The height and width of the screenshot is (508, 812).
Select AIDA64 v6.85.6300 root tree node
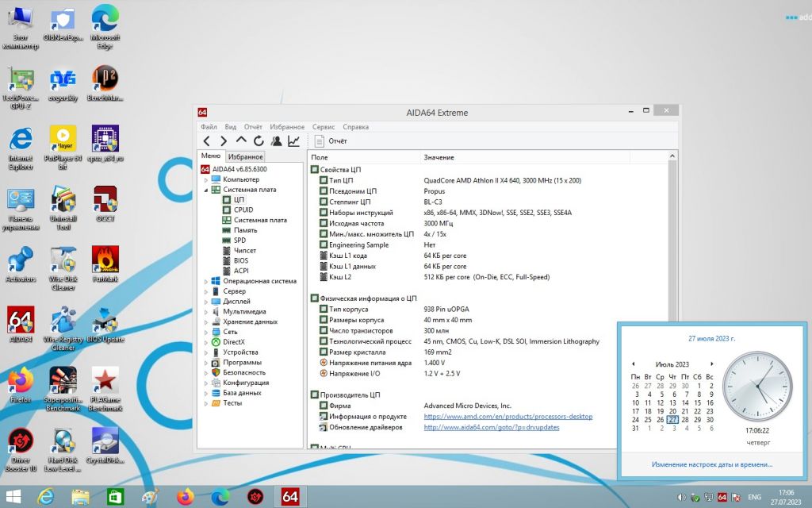click(x=234, y=169)
